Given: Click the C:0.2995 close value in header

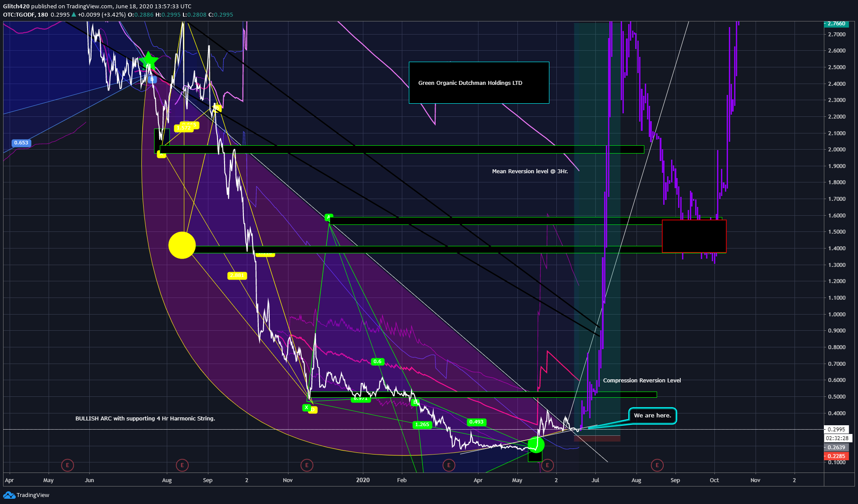Looking at the screenshot, I should [221, 15].
